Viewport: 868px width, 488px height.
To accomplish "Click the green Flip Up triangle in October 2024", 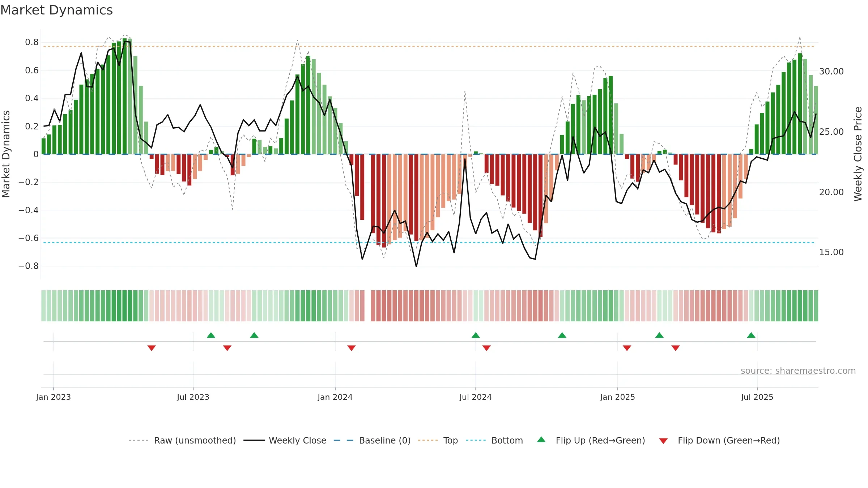I will (x=562, y=335).
